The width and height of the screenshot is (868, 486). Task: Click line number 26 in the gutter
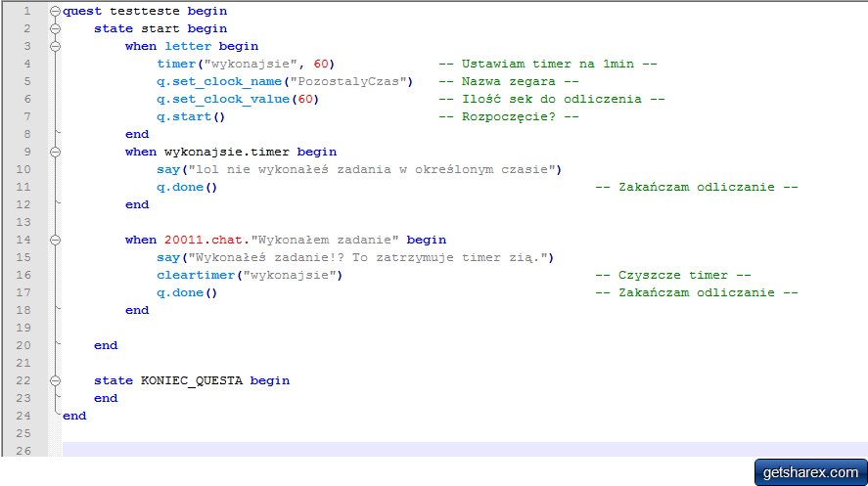[23, 451]
